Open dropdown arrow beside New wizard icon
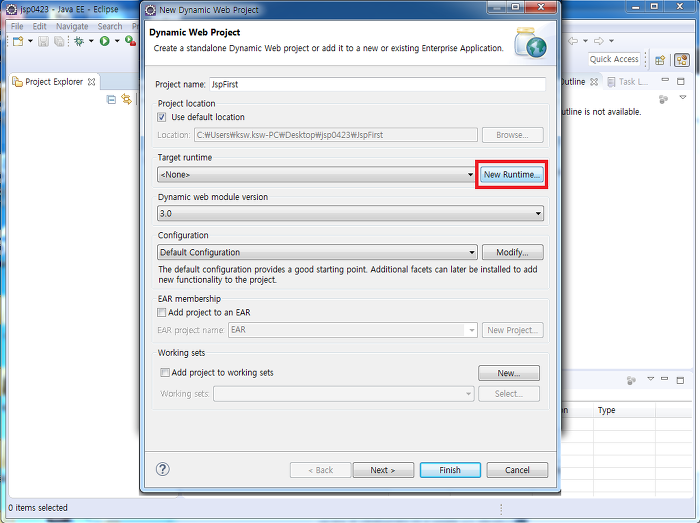700x523 pixels. tap(30, 41)
